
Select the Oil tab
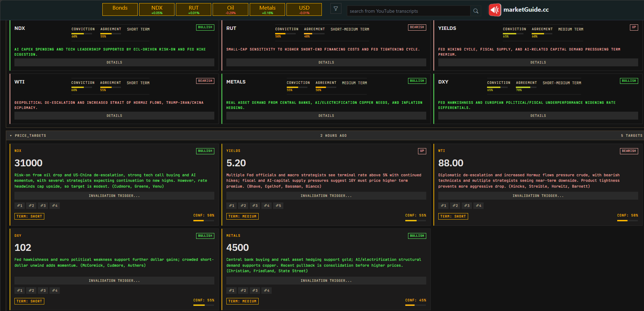pos(230,9)
